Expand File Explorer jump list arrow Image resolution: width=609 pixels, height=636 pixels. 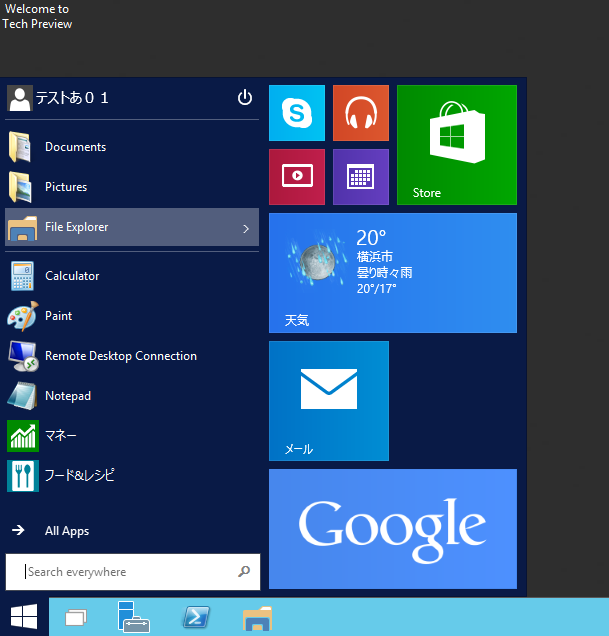pyautogui.click(x=246, y=229)
